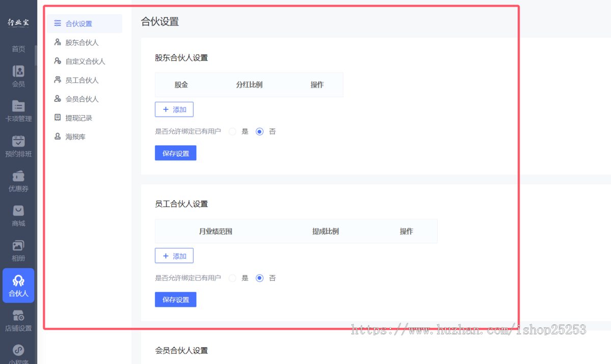
Task: Click 提现记录 document icon
Action: 58,118
